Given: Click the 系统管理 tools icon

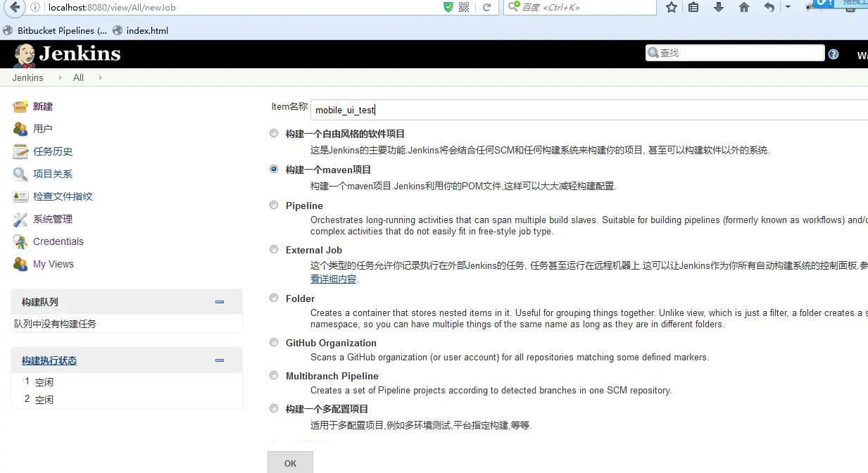Looking at the screenshot, I should click(20, 219).
